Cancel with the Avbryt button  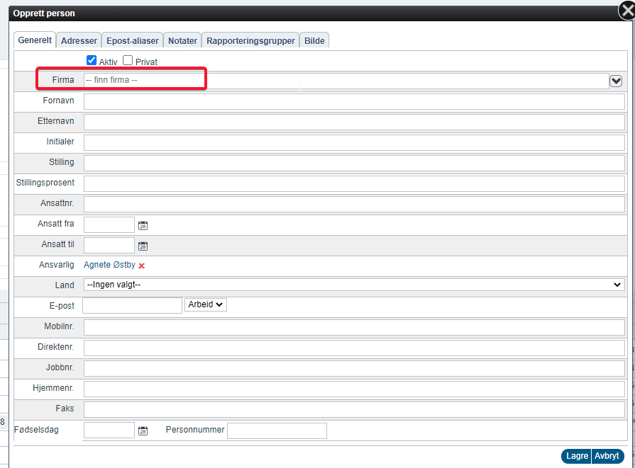(x=608, y=456)
